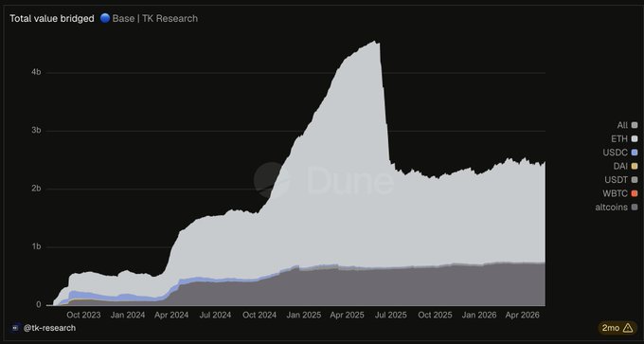
Task: Click the All legend color swatch
Action: 635,125
